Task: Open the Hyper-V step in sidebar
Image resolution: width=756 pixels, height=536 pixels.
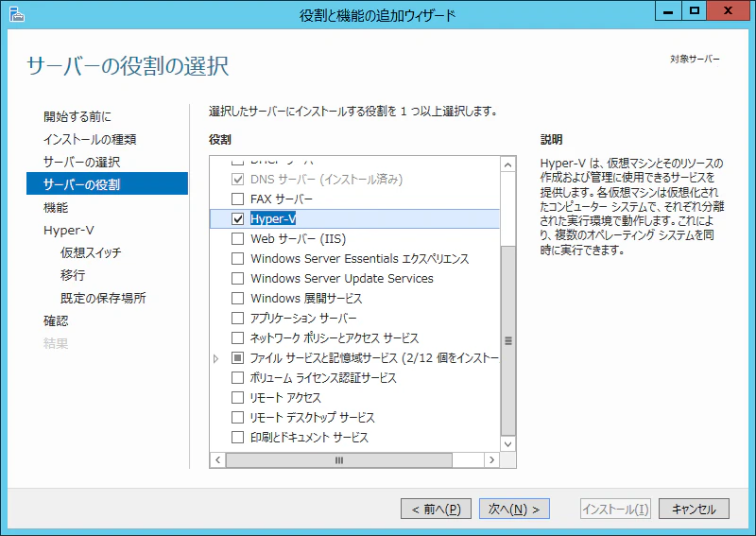Action: [68, 230]
